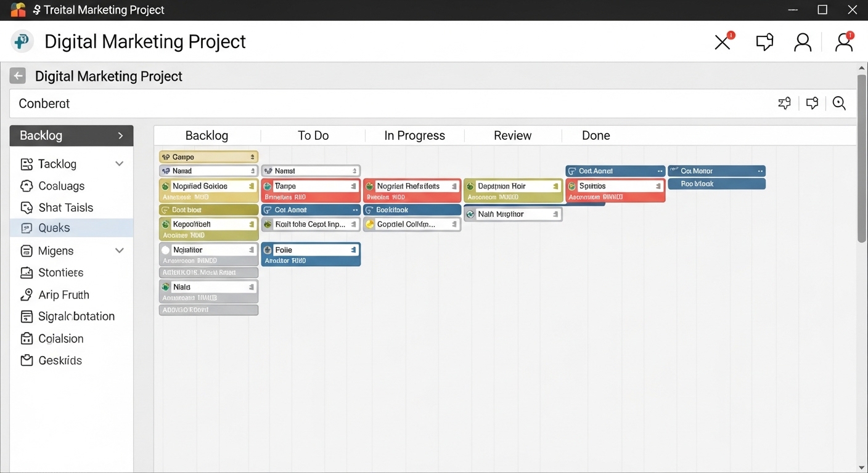
Task: Click the Tacklog sidebar icon
Action: point(27,164)
